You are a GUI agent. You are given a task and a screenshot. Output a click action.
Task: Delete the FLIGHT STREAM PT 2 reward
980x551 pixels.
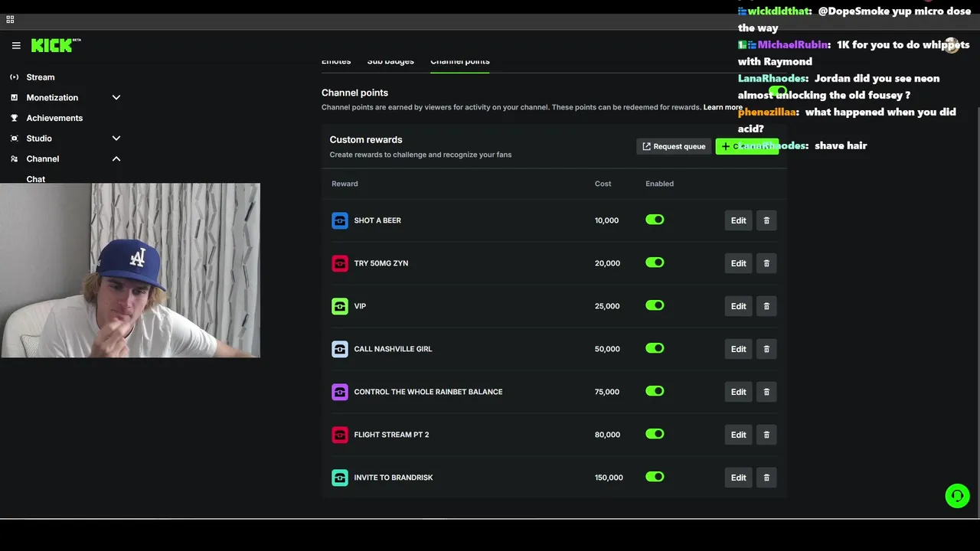(766, 435)
